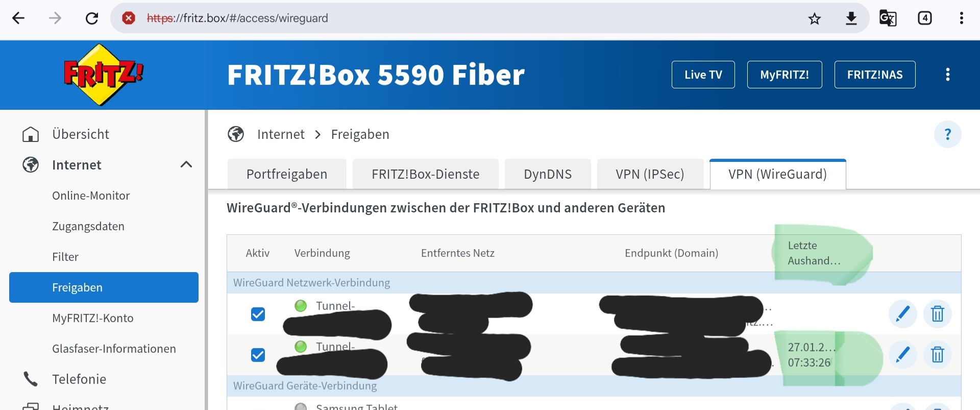Open Übersicht in the sidebar

click(x=81, y=134)
